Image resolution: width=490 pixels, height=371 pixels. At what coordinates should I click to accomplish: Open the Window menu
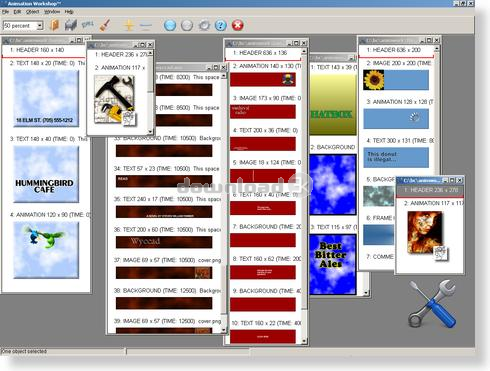52,12
